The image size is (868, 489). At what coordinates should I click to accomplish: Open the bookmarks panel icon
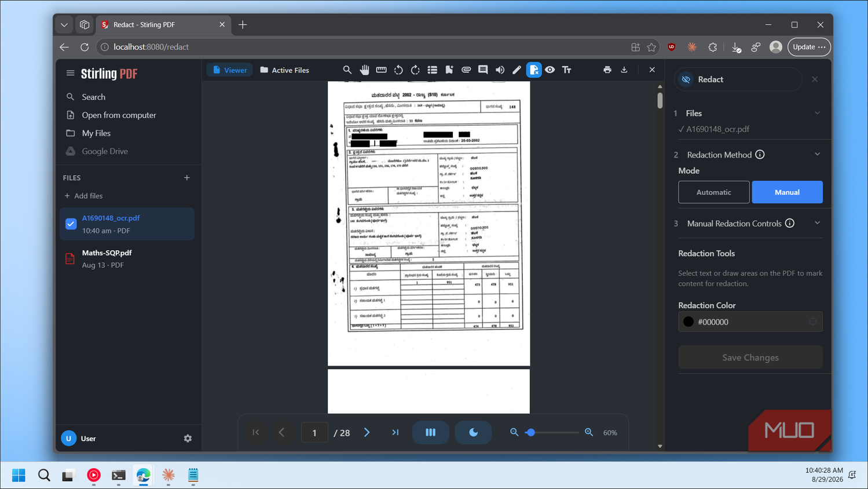click(x=449, y=70)
